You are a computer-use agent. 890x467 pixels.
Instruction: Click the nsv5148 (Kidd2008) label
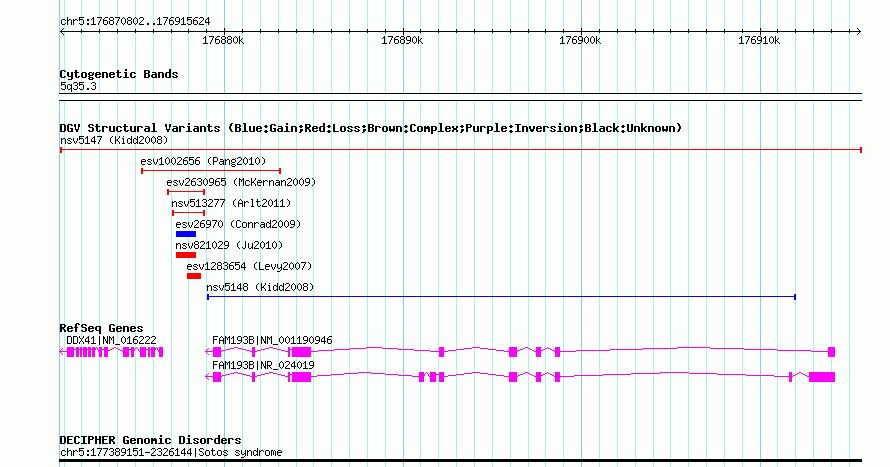coord(260,288)
